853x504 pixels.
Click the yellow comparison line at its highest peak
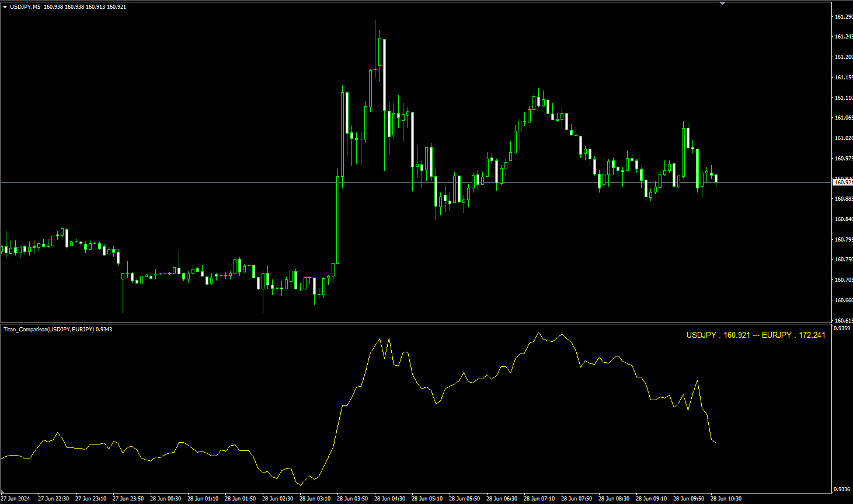click(538, 331)
